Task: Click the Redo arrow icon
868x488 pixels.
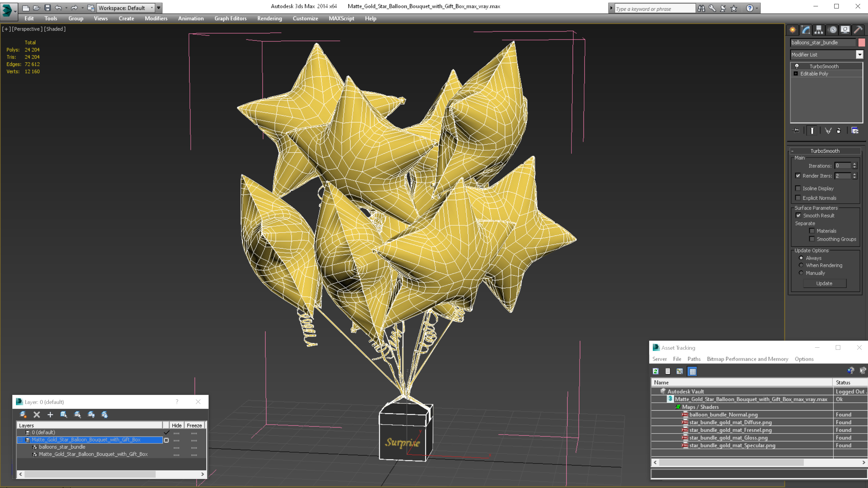Action: (x=74, y=8)
